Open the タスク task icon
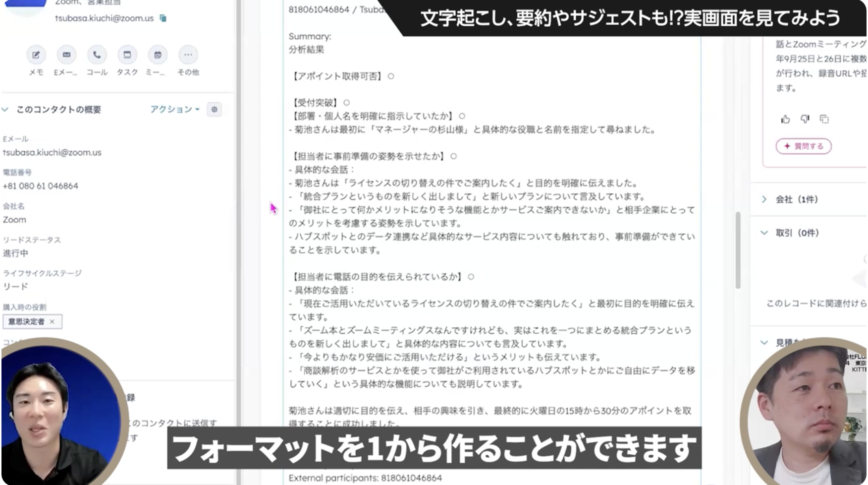The height and width of the screenshot is (485, 868). pos(127,55)
